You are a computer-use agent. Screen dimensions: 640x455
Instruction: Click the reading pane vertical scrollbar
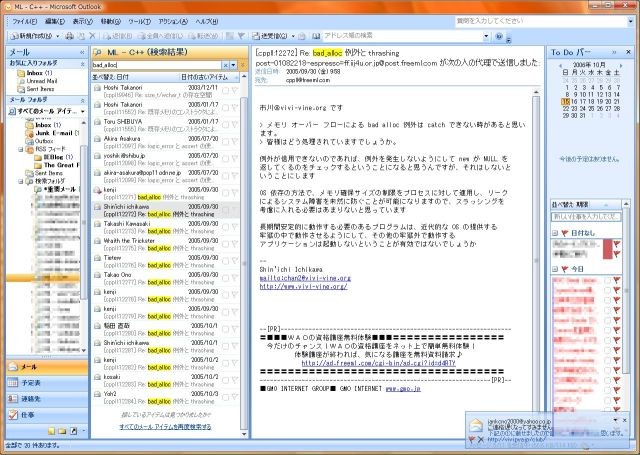pyautogui.click(x=536, y=261)
